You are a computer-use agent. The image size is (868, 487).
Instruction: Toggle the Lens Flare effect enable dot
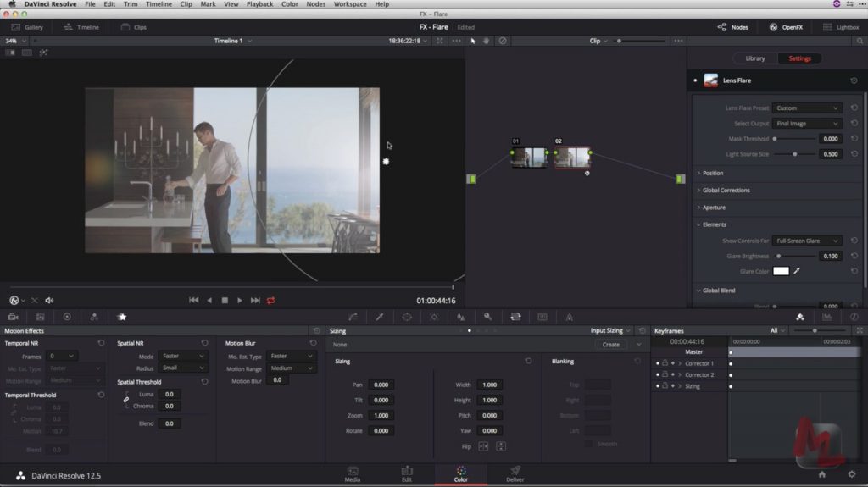point(695,80)
